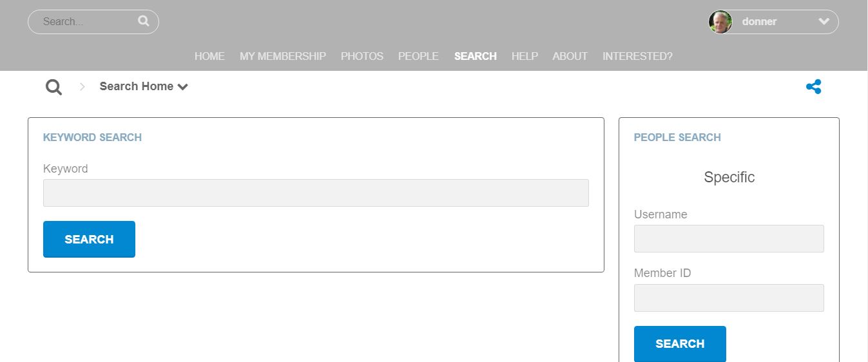Click into the Member ID field

tap(729, 298)
